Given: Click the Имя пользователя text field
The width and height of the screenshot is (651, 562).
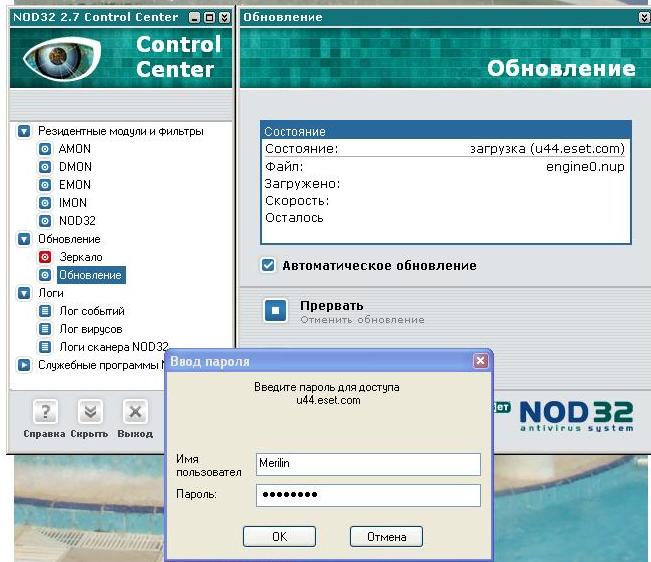Looking at the screenshot, I should (x=368, y=464).
